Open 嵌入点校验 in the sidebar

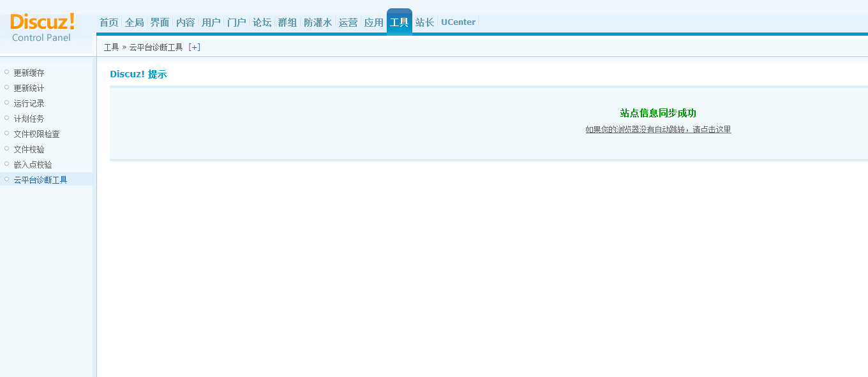click(33, 165)
